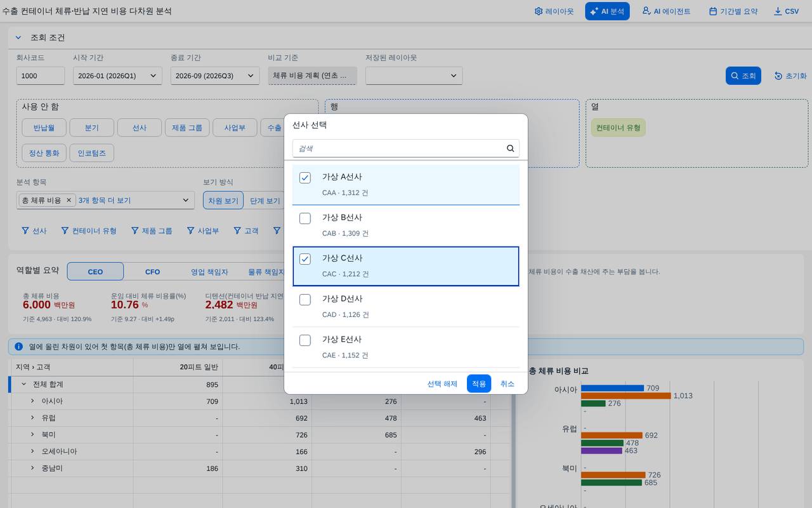
Task: Check 가상 E선사 checkbox
Action: (305, 340)
